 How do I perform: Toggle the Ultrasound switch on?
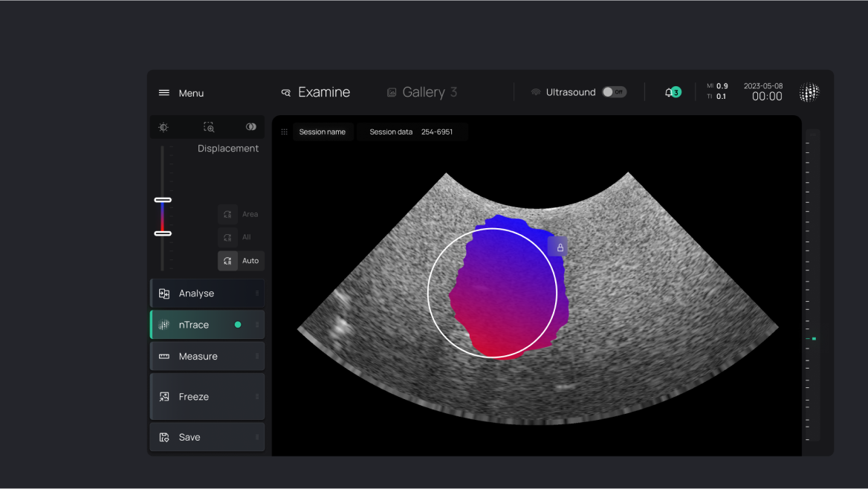click(614, 92)
